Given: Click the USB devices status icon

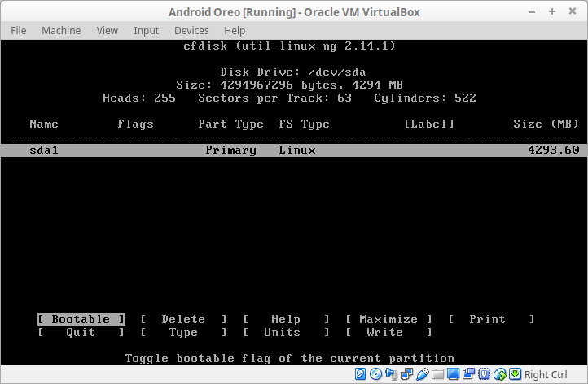Looking at the screenshot, I should coord(422,374).
